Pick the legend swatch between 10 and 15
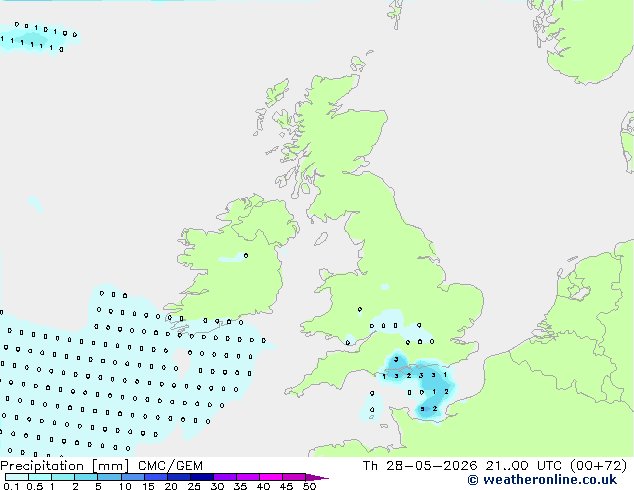This screenshot has width=634, height=490. tap(132, 477)
